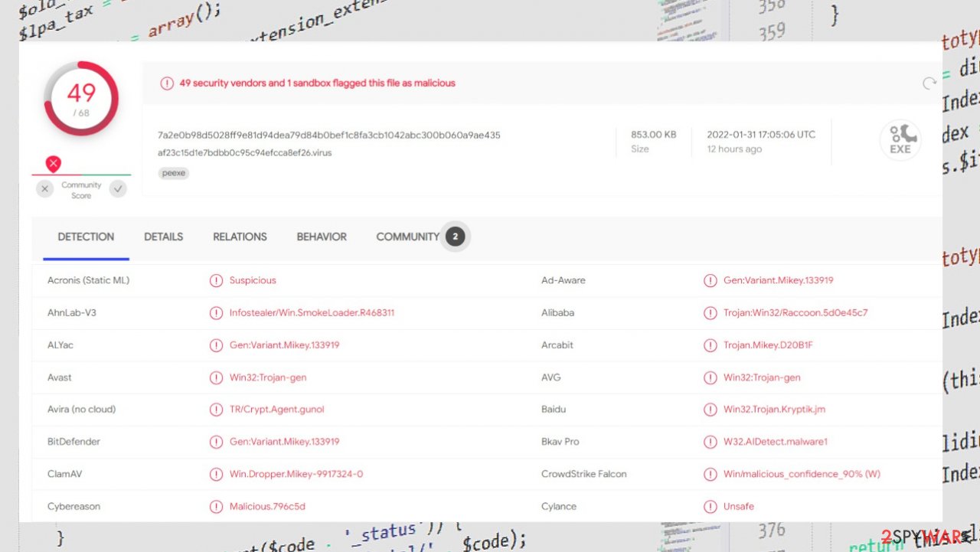Viewport: 980px width, 552px height.
Task: Click the CrowdStrike Falcon vendor name
Action: click(x=583, y=474)
